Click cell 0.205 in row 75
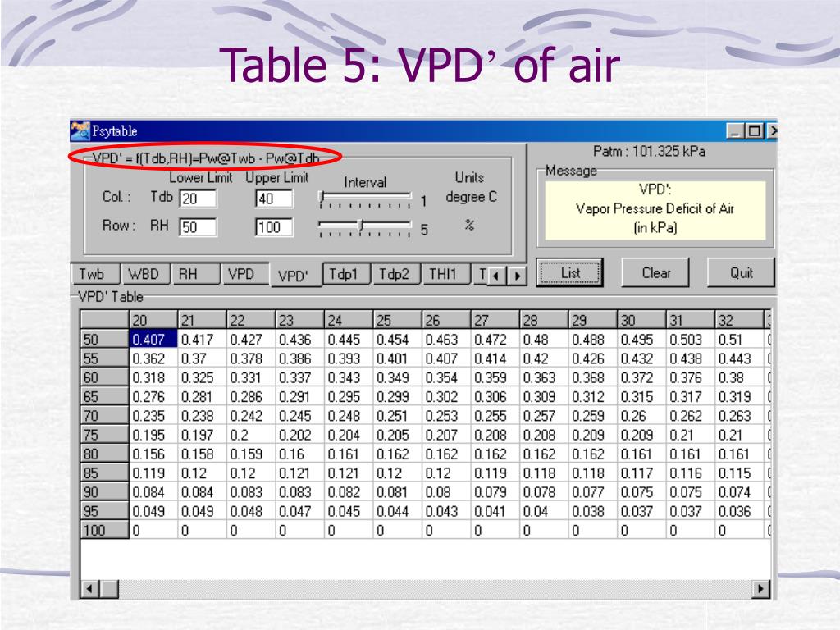 397,435
